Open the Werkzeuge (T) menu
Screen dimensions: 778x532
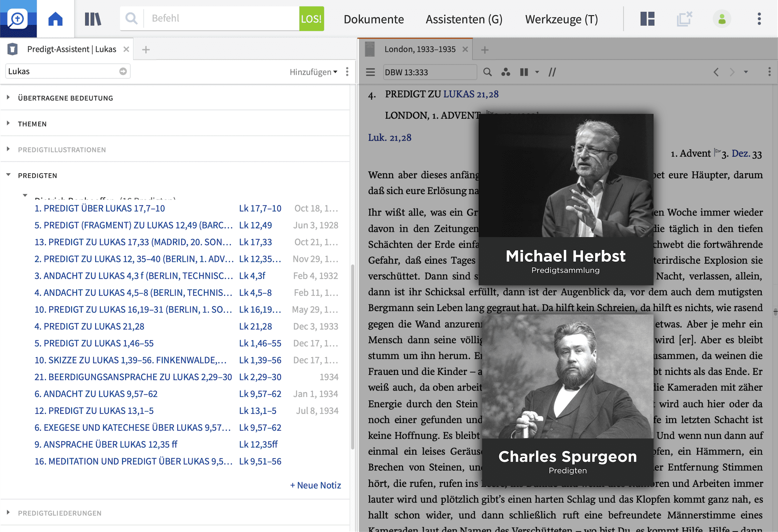(x=561, y=19)
